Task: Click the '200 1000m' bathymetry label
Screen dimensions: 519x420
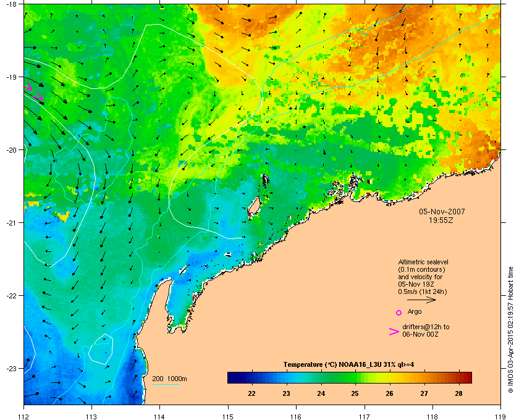Action: pos(169,379)
